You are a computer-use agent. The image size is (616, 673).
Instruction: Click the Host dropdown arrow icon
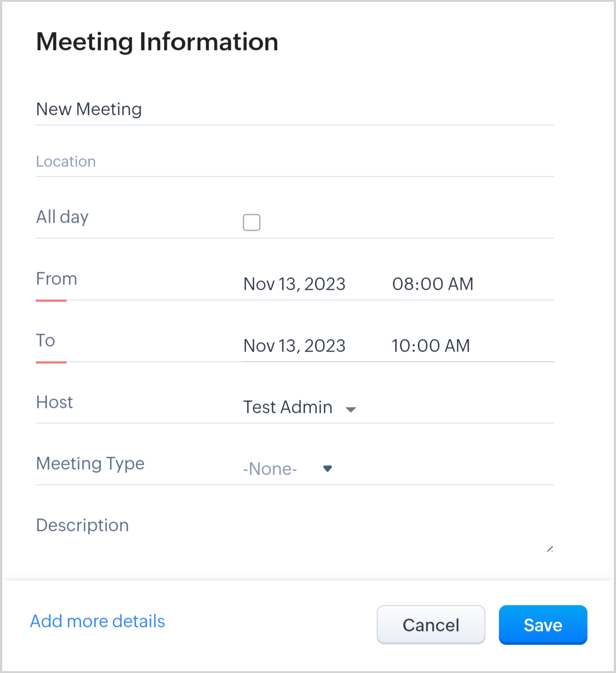point(351,409)
